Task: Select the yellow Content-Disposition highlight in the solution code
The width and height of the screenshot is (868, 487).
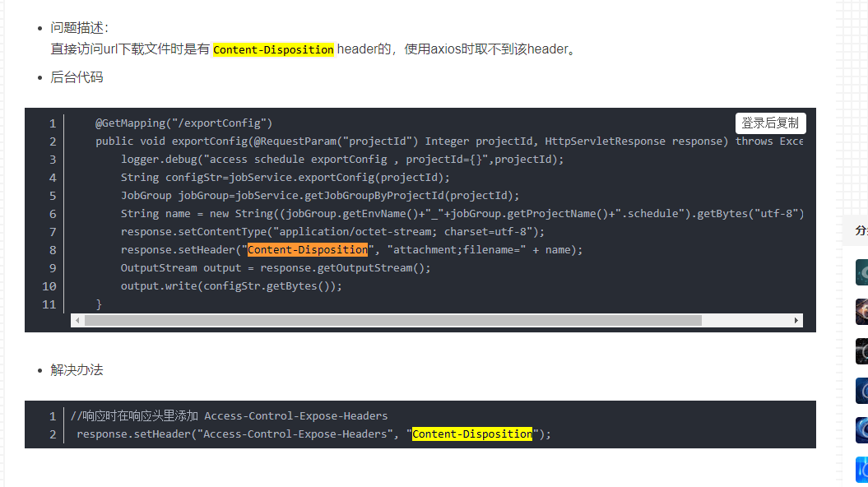Action: [471, 434]
